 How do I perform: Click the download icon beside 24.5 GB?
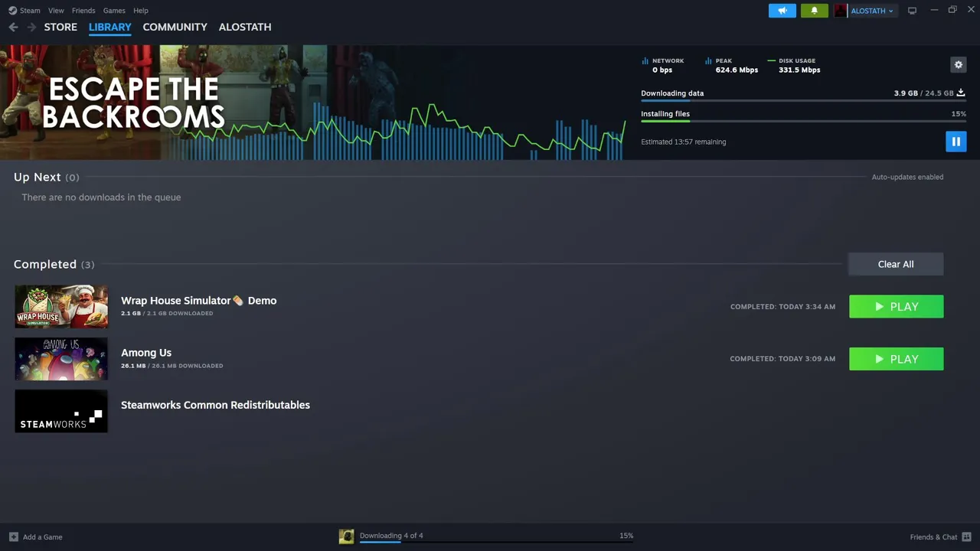[x=961, y=93]
